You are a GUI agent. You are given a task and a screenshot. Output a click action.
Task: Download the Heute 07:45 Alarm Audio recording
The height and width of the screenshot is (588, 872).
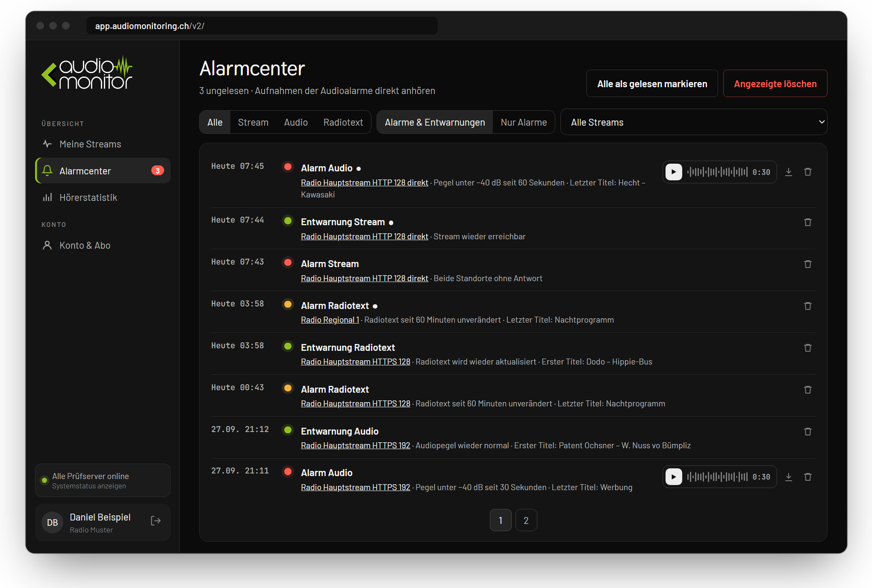(789, 172)
